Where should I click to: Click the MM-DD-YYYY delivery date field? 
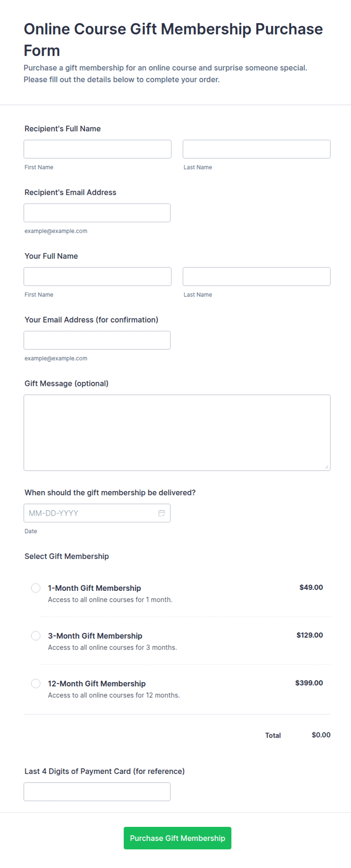click(97, 513)
